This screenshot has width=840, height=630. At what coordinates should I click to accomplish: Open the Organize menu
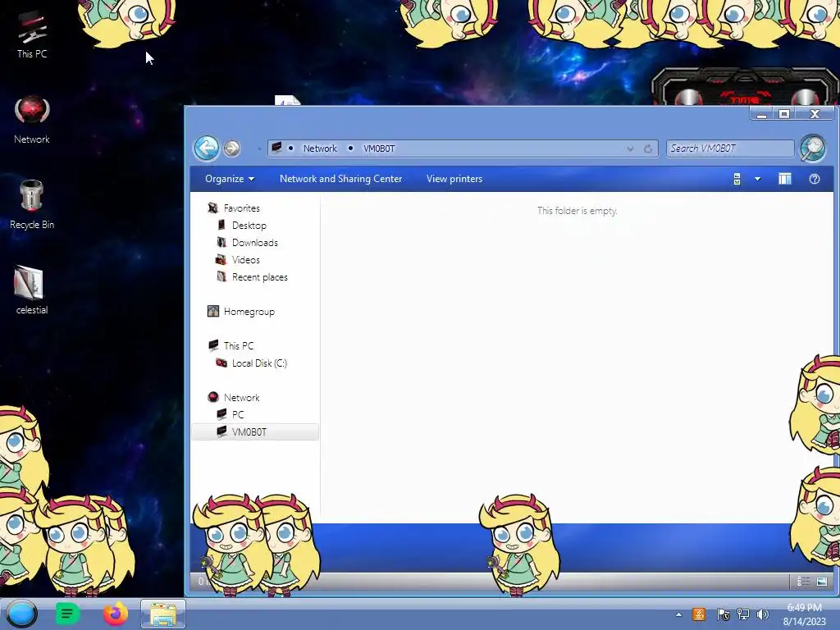[230, 179]
